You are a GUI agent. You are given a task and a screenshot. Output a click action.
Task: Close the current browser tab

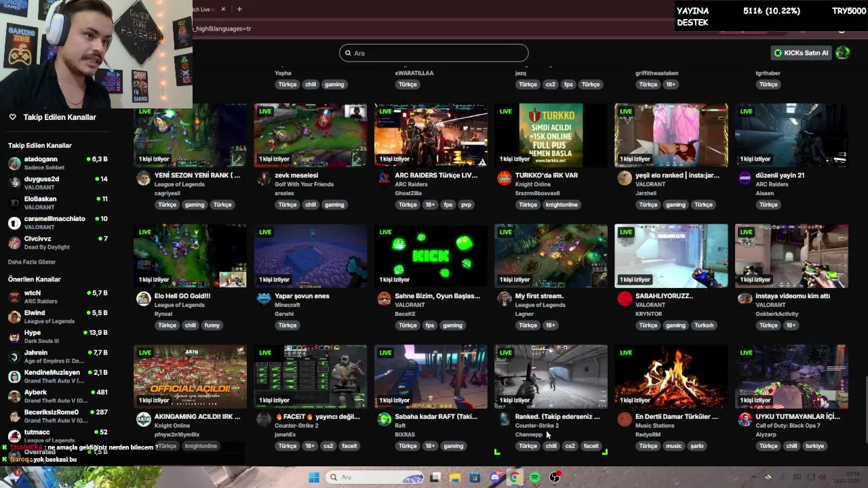pos(223,9)
